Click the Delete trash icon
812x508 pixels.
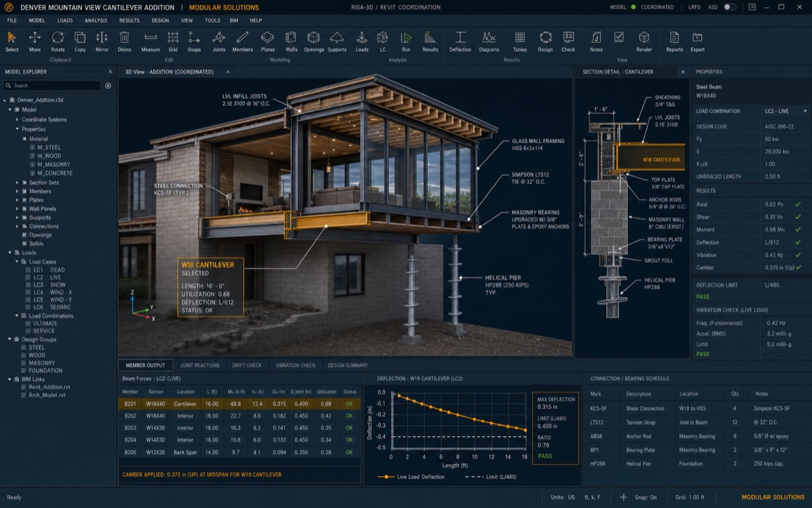click(124, 41)
